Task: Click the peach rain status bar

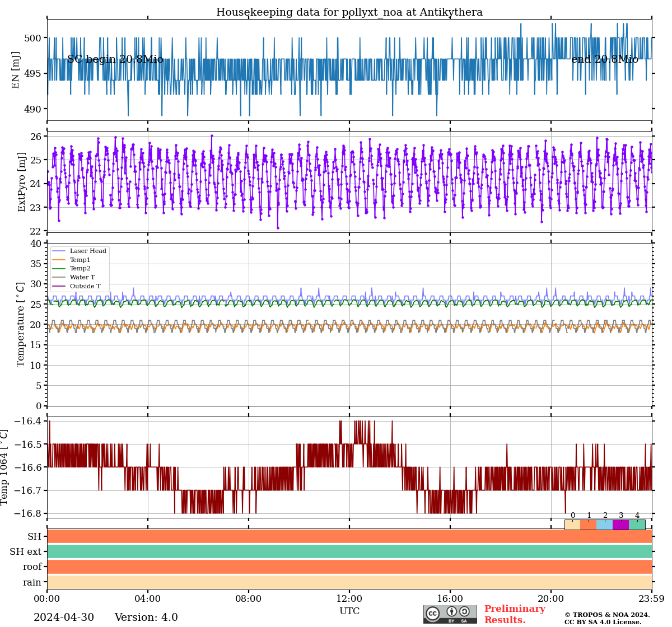Action: [349, 582]
